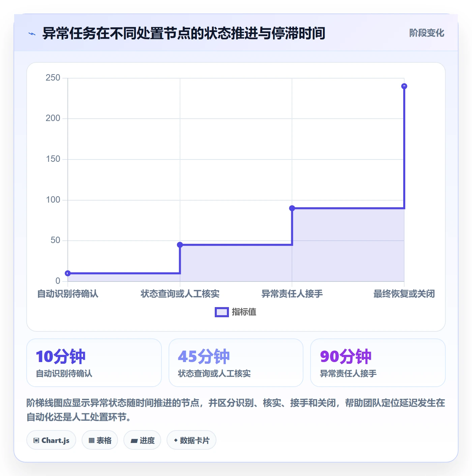472x476 pixels.
Task: Click the 进度 tag chip
Action: pos(142,440)
